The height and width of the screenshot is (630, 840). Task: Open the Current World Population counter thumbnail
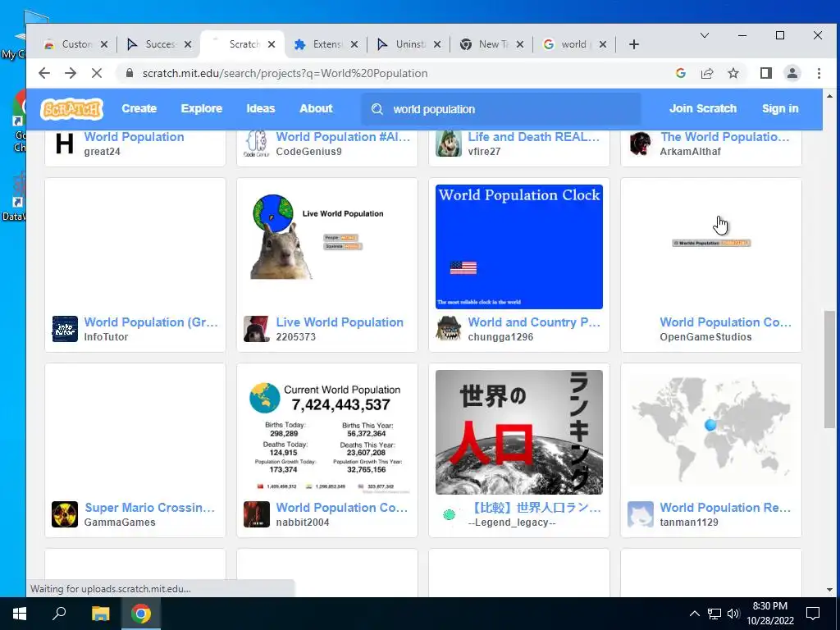point(327,432)
